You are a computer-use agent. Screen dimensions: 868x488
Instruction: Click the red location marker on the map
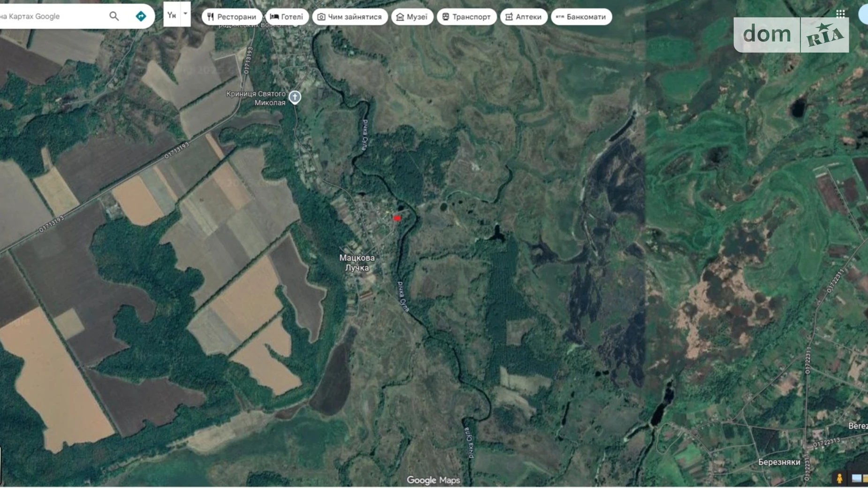pyautogui.click(x=397, y=218)
